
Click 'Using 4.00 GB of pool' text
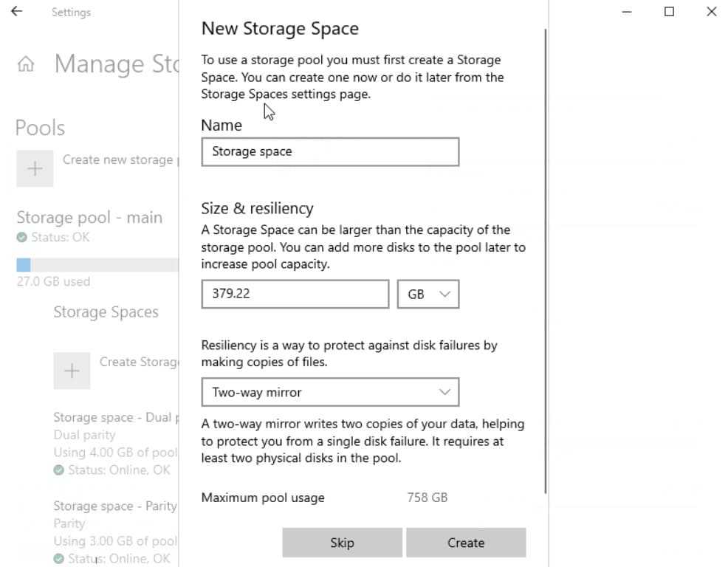[116, 453]
